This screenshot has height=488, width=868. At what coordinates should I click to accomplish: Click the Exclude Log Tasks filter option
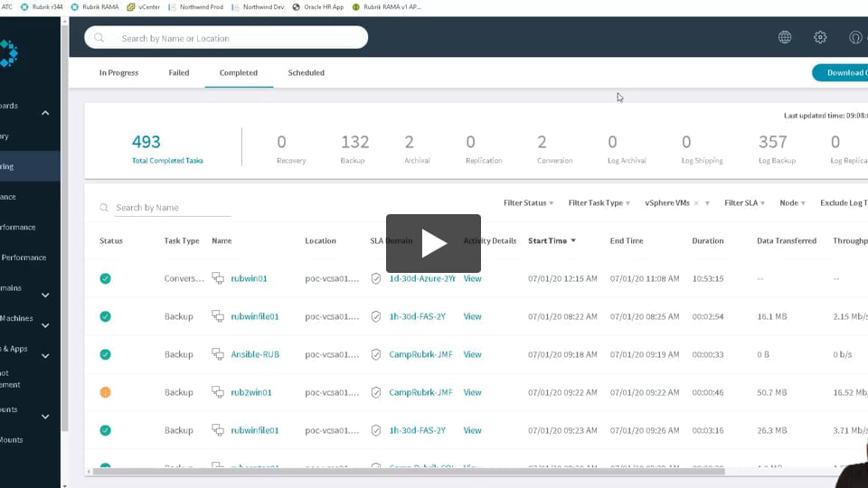pos(844,203)
